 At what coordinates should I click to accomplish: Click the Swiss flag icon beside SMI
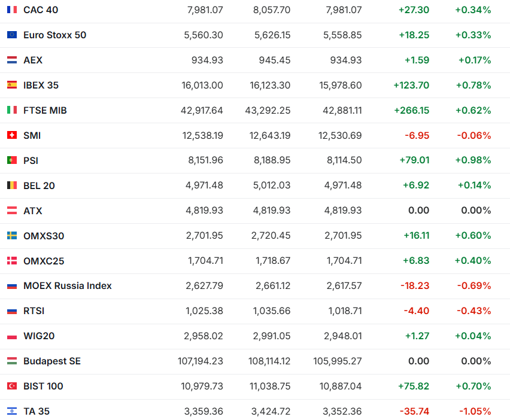12,135
